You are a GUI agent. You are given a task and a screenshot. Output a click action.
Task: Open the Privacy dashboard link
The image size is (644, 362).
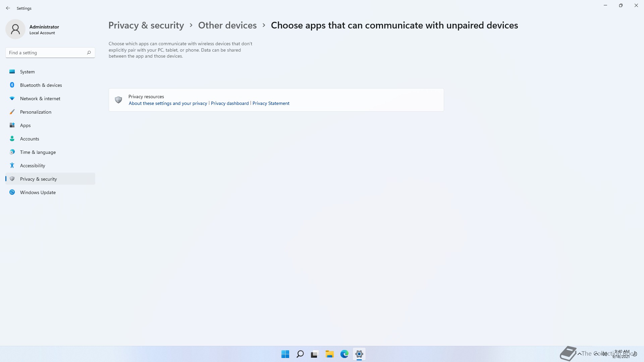[230, 103]
